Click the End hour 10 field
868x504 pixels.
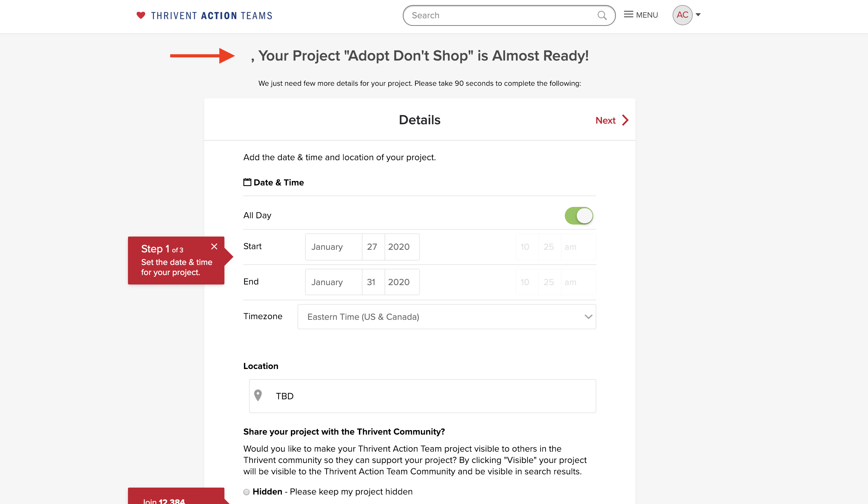pos(527,282)
